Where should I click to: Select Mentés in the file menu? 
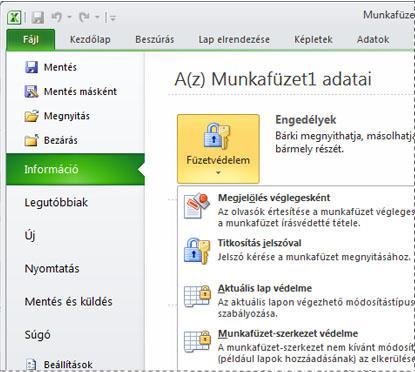60,67
